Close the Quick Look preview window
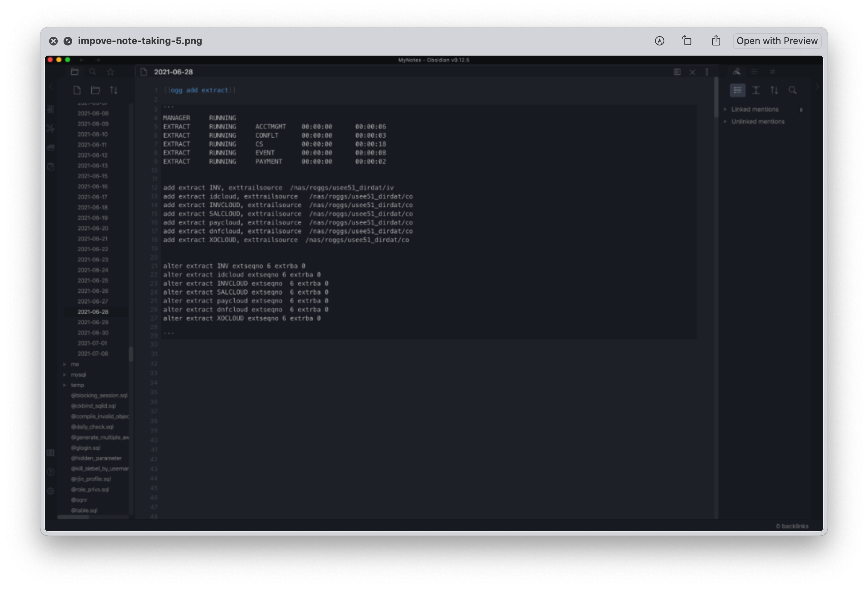 pos(53,41)
